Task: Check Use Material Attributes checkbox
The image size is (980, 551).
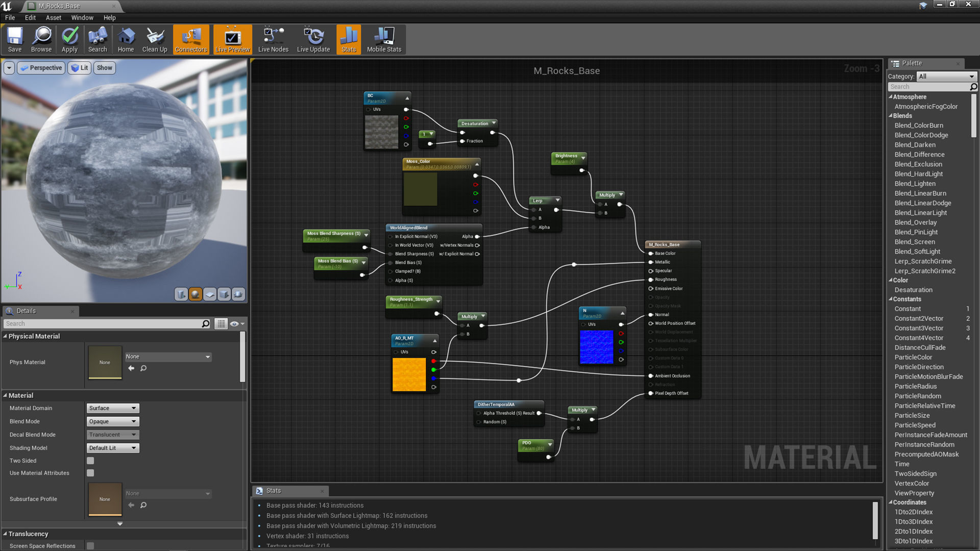Action: coord(90,473)
